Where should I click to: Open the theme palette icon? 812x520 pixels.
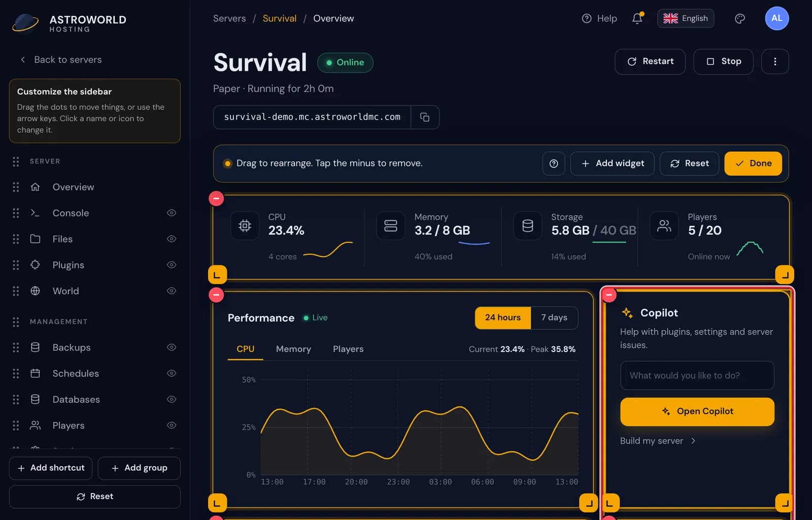tap(740, 18)
